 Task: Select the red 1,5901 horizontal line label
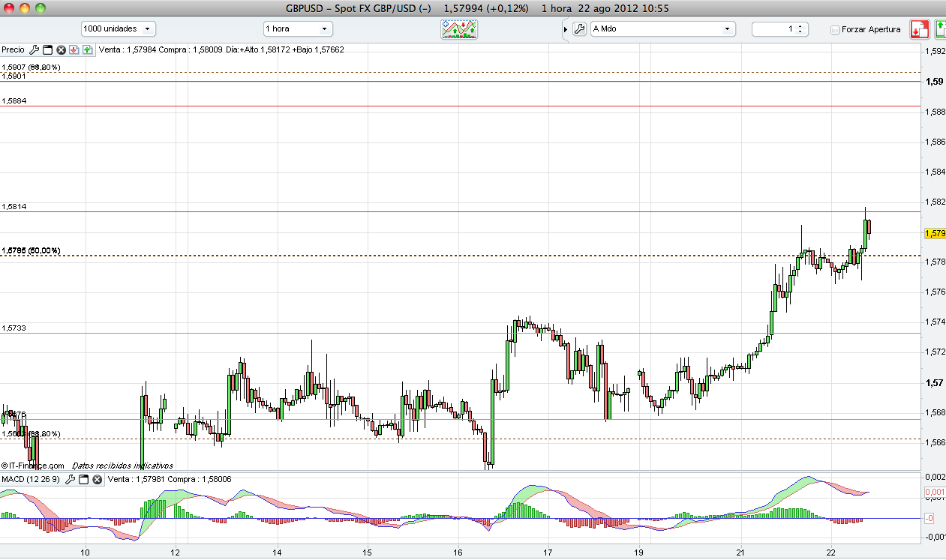point(14,76)
